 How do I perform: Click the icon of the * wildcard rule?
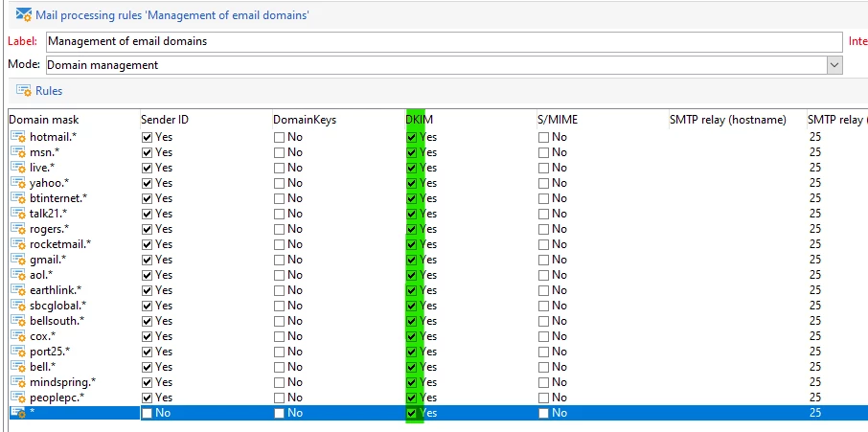[18, 413]
